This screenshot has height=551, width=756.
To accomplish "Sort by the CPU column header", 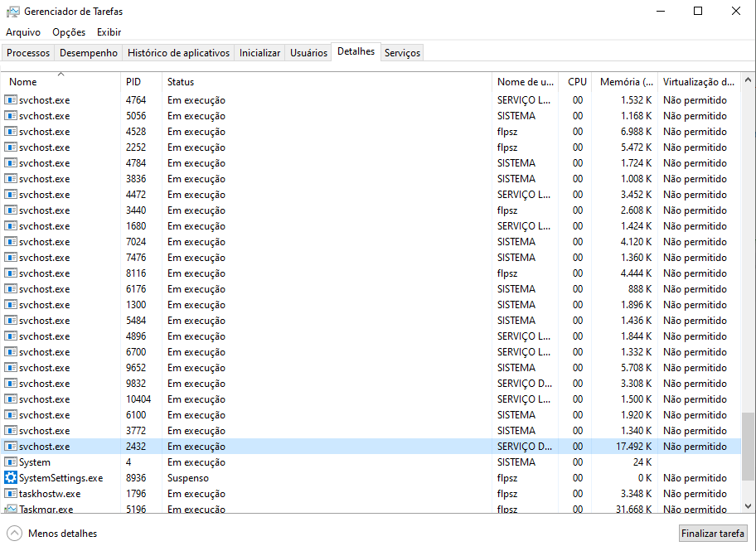I will (x=575, y=81).
